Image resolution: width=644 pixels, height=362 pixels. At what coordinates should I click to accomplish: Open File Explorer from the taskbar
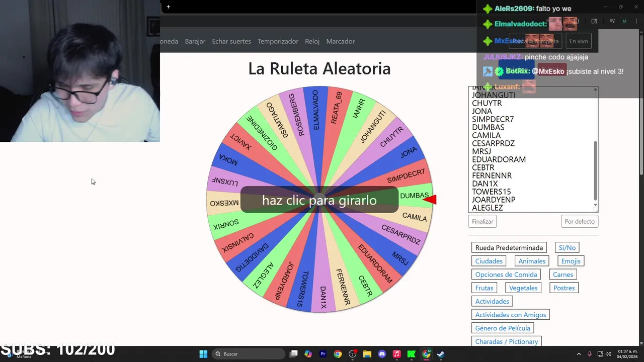coord(367,354)
